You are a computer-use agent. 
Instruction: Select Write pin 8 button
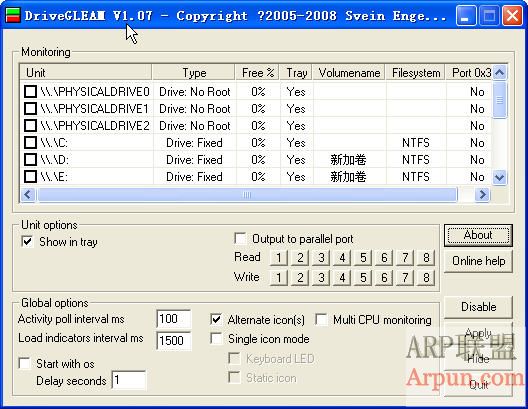click(426, 278)
